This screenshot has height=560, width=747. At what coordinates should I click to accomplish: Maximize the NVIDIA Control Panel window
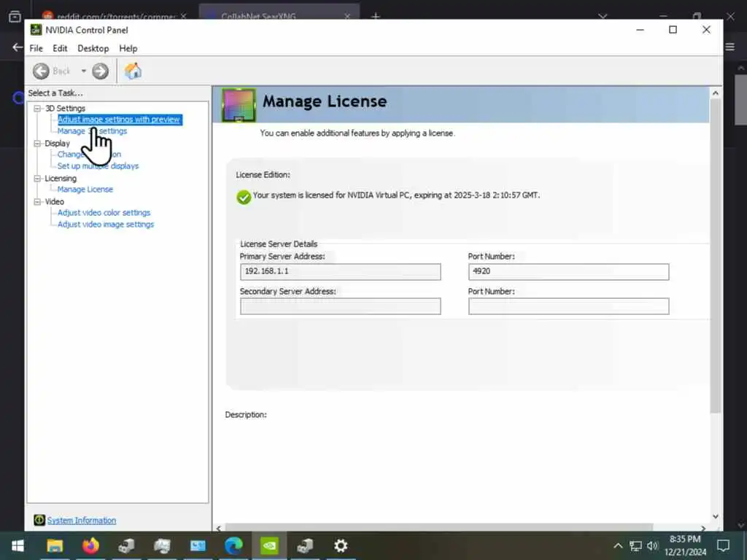pyautogui.click(x=673, y=29)
